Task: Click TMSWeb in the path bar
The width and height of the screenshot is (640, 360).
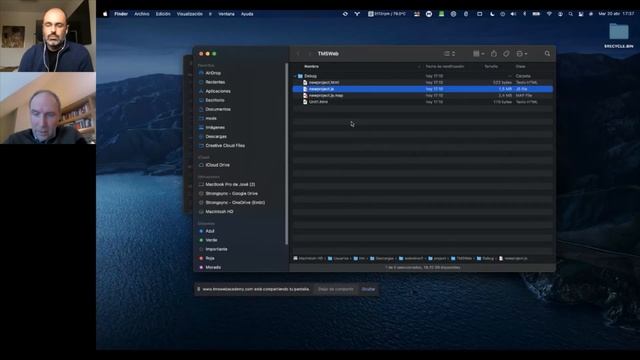Action: pyautogui.click(x=461, y=258)
